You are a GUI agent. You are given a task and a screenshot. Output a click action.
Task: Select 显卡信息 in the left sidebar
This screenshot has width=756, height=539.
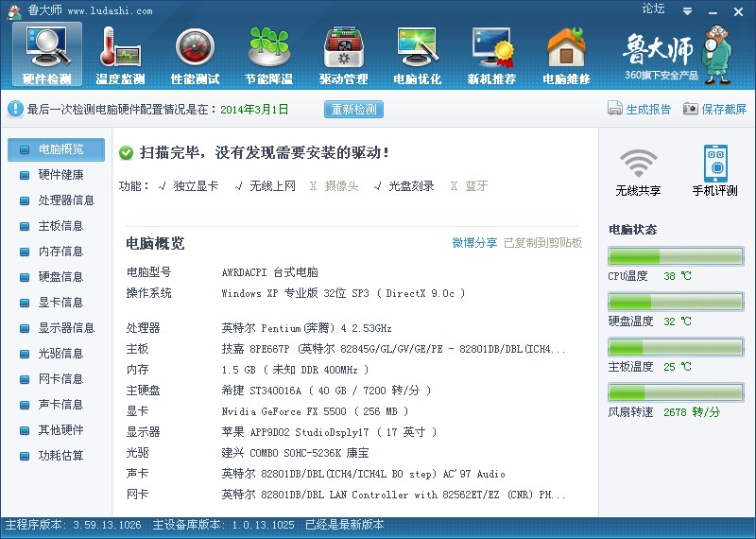pyautogui.click(x=60, y=303)
